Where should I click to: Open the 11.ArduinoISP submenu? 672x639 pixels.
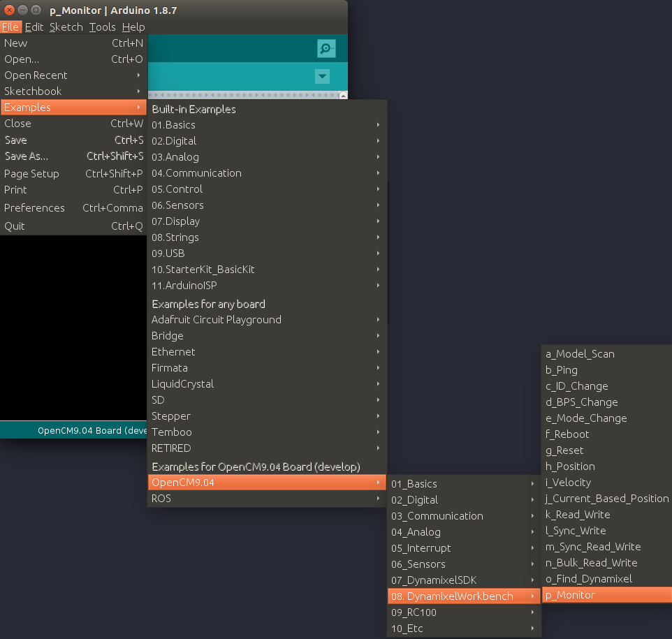tap(267, 286)
